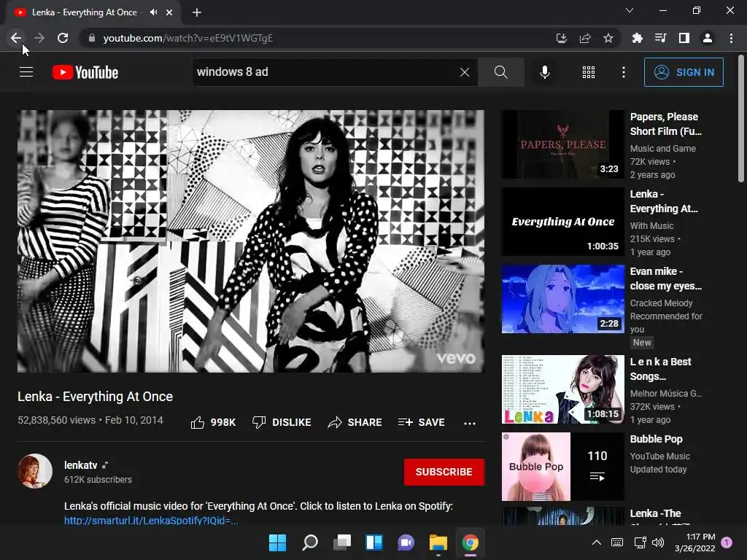Open the YouTube hamburger guide menu
The height and width of the screenshot is (560, 747).
(26, 72)
